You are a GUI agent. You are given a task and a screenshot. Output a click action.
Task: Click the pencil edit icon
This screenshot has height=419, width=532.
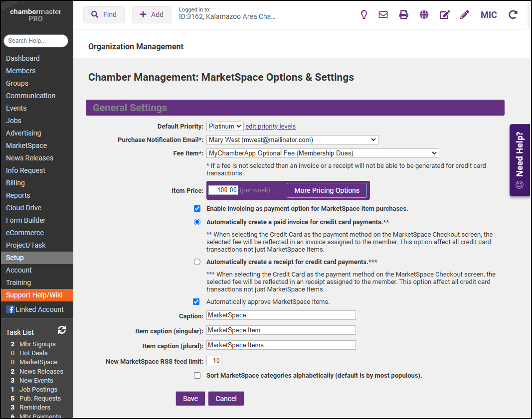pyautogui.click(x=465, y=15)
